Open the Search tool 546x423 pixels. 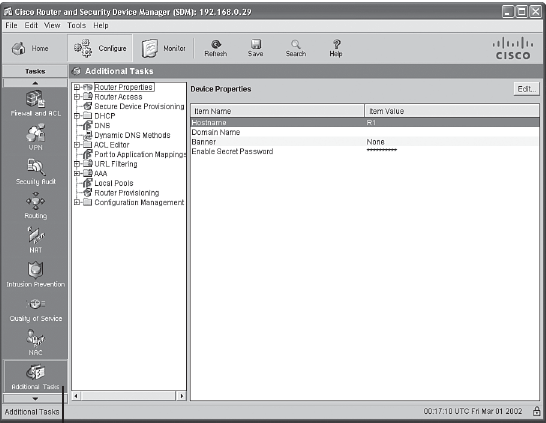[x=296, y=48]
